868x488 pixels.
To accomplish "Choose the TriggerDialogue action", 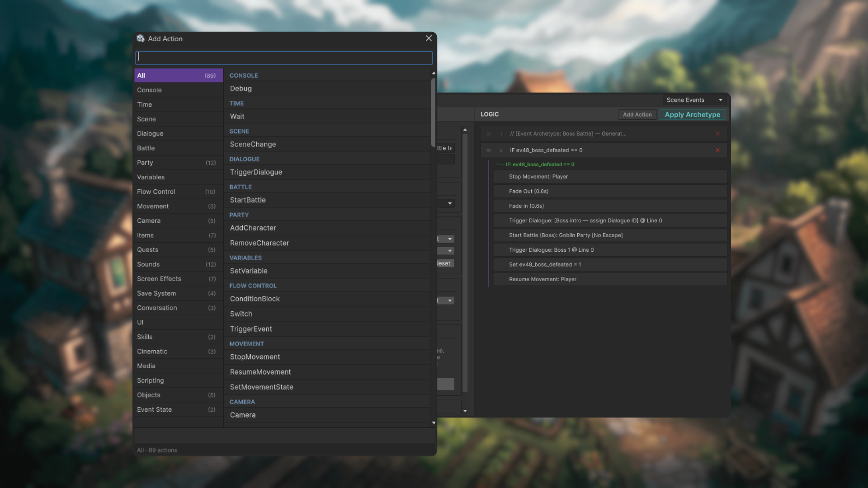I will (x=327, y=172).
